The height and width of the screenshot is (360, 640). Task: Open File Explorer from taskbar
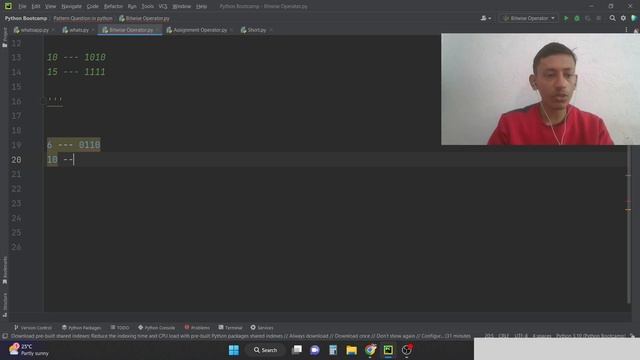point(351,350)
